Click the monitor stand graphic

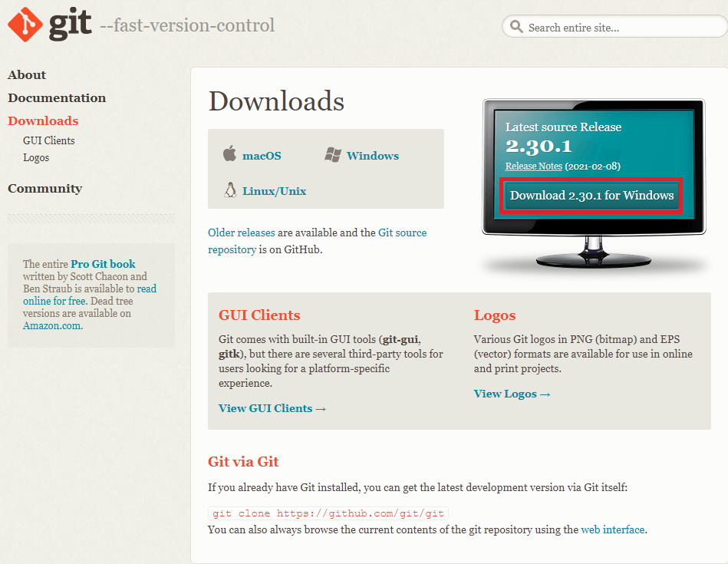[x=593, y=252]
